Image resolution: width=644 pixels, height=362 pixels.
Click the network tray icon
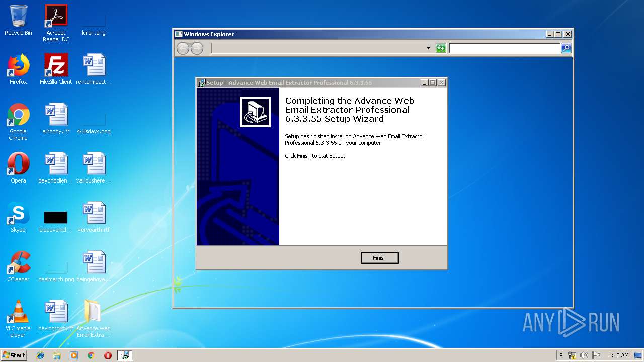click(x=572, y=355)
